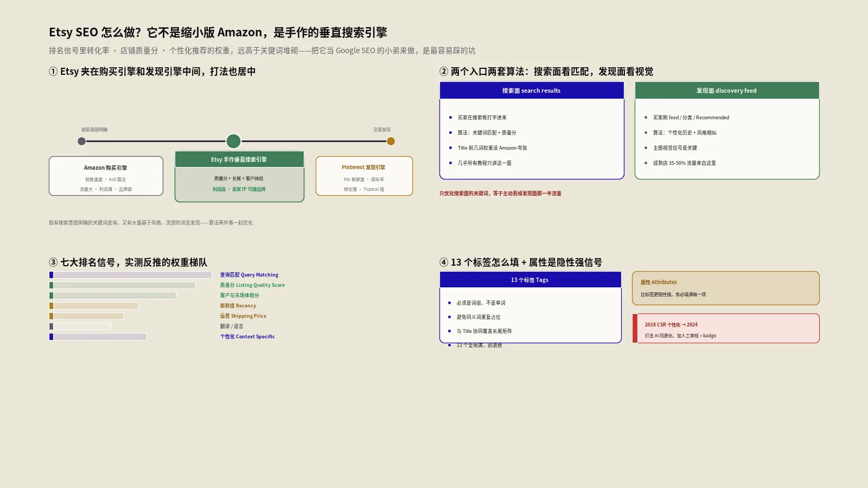Click the 客户与市场体验分 label

[x=239, y=296]
